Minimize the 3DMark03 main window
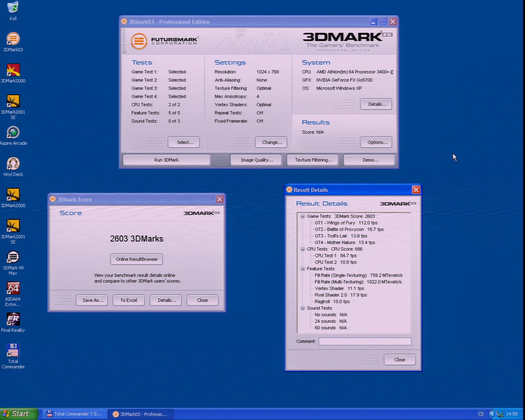The image size is (525, 420). 374,22
